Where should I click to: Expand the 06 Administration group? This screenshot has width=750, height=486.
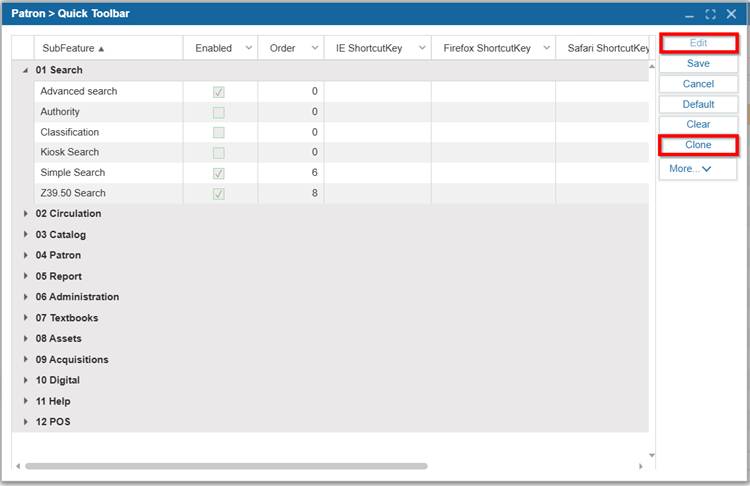click(x=25, y=297)
